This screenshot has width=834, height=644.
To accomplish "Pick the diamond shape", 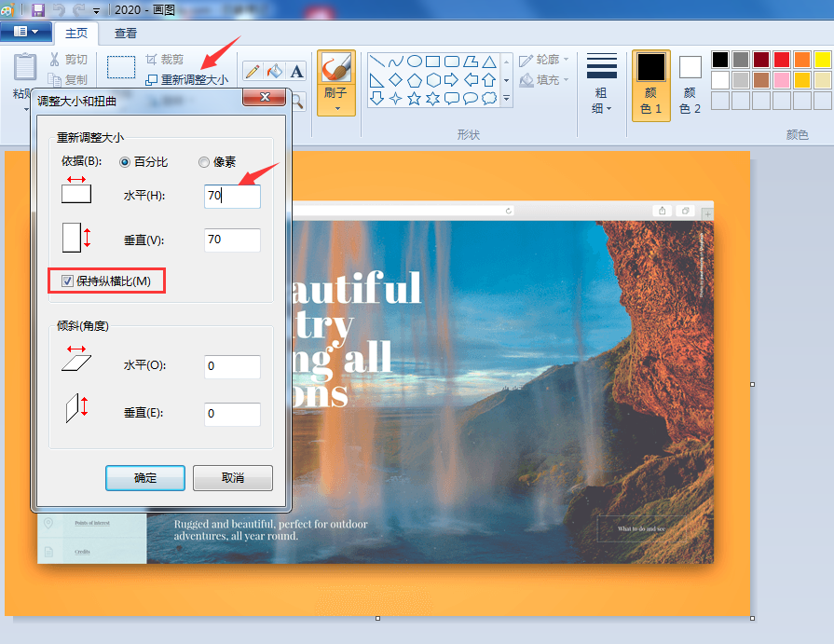I will pos(396,80).
